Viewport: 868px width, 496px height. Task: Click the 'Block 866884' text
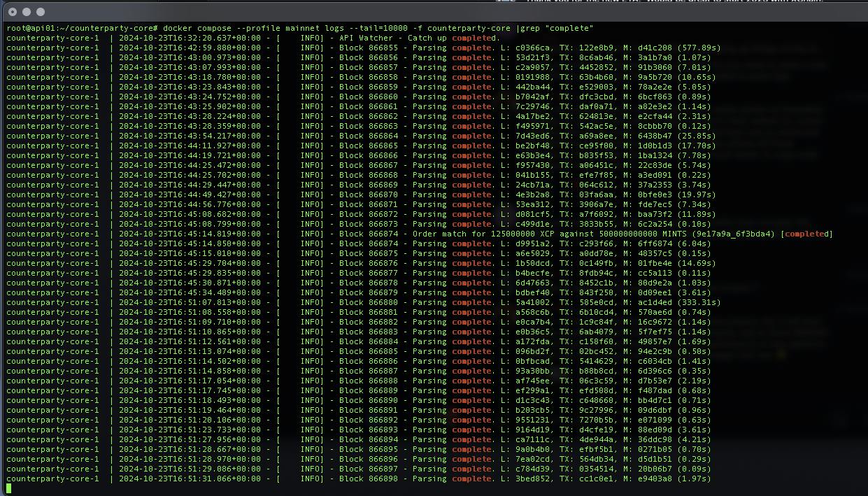coord(369,341)
